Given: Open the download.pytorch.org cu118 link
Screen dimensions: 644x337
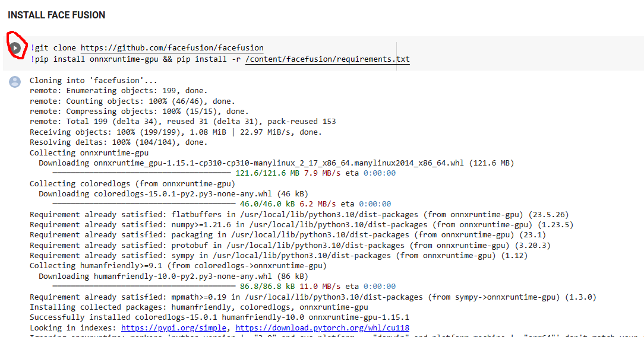Looking at the screenshot, I should tap(322, 328).
